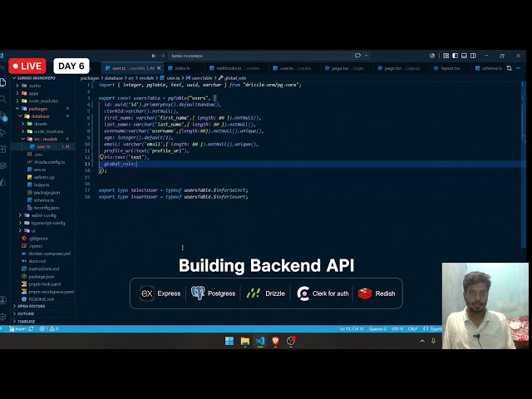Show hidden tray icons chevron
This screenshot has width=532, height=399.
click(x=422, y=341)
